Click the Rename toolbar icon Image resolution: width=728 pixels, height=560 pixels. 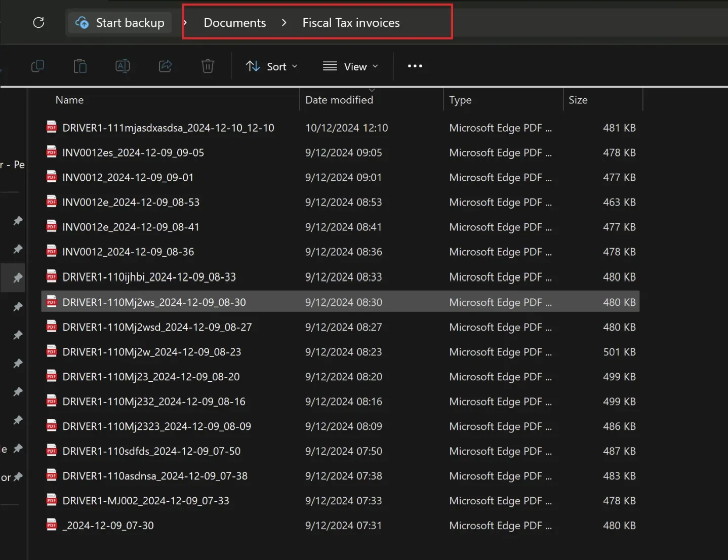point(123,66)
